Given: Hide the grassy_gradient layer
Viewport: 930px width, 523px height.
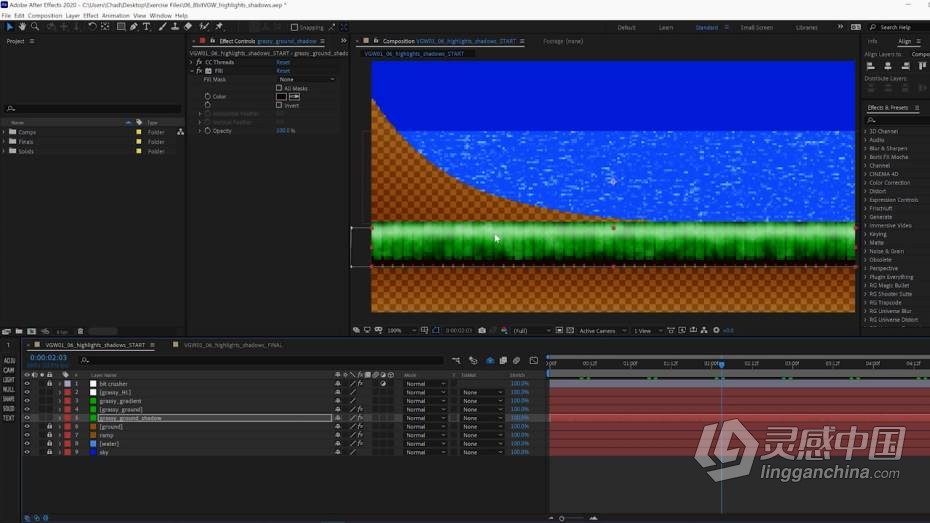Looking at the screenshot, I should pyautogui.click(x=27, y=401).
